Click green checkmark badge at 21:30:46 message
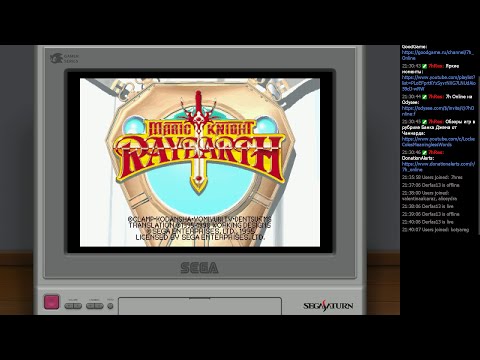 pos(424,152)
